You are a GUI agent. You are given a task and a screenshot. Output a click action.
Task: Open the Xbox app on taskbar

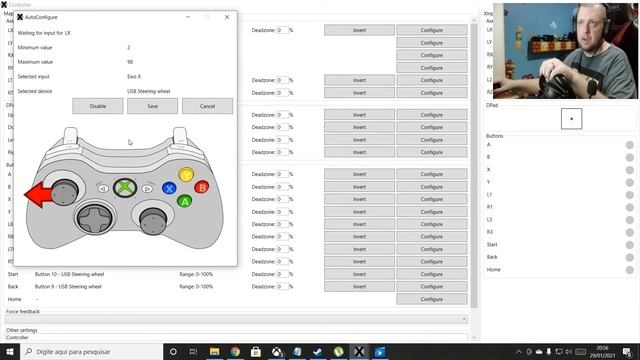[277, 351]
